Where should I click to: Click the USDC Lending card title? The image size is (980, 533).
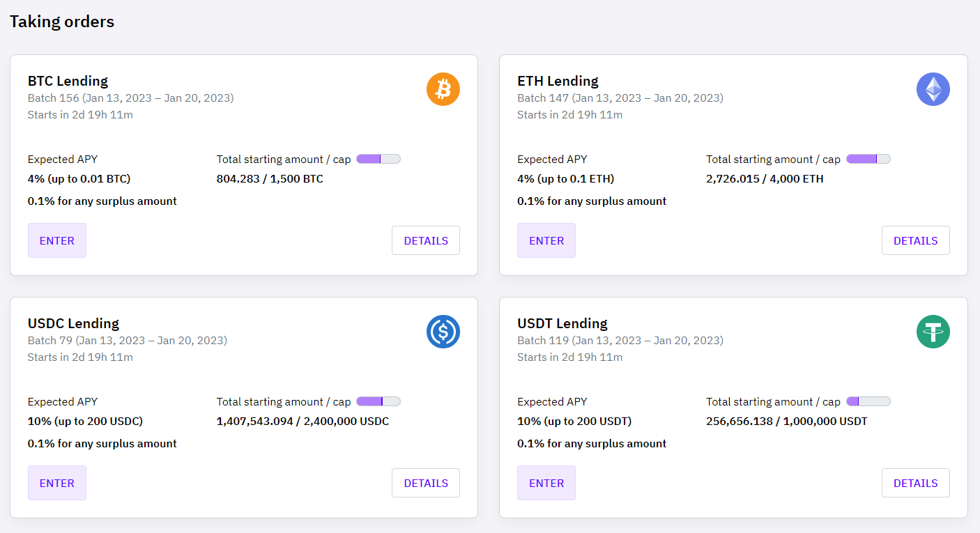tap(73, 323)
